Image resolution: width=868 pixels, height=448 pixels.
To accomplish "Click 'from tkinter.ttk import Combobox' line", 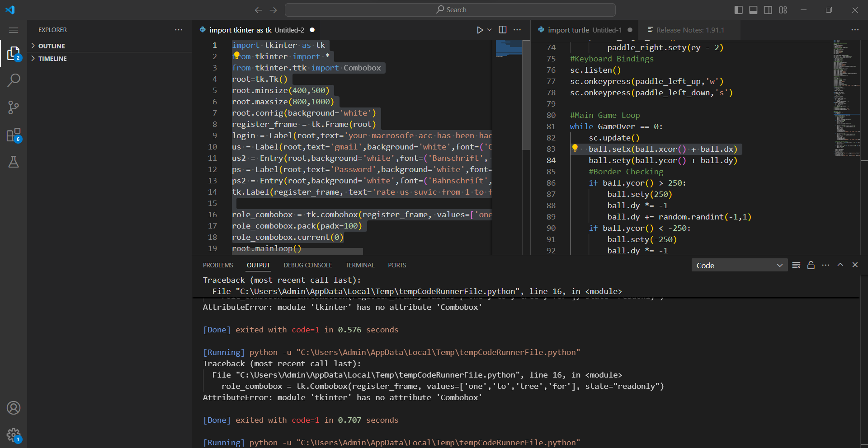I will click(x=307, y=68).
